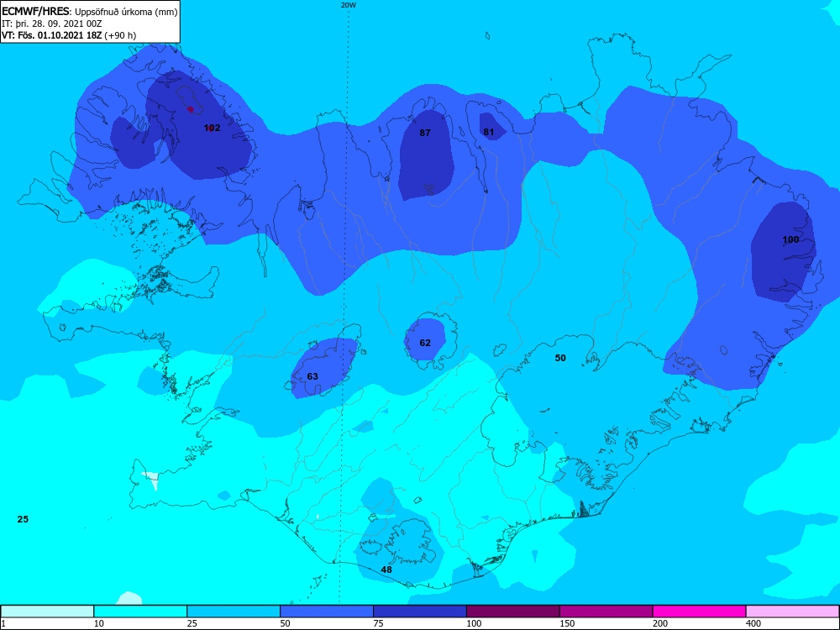This screenshot has width=840, height=630.
Task: Click the legend tick label 400
Action: 753,623
